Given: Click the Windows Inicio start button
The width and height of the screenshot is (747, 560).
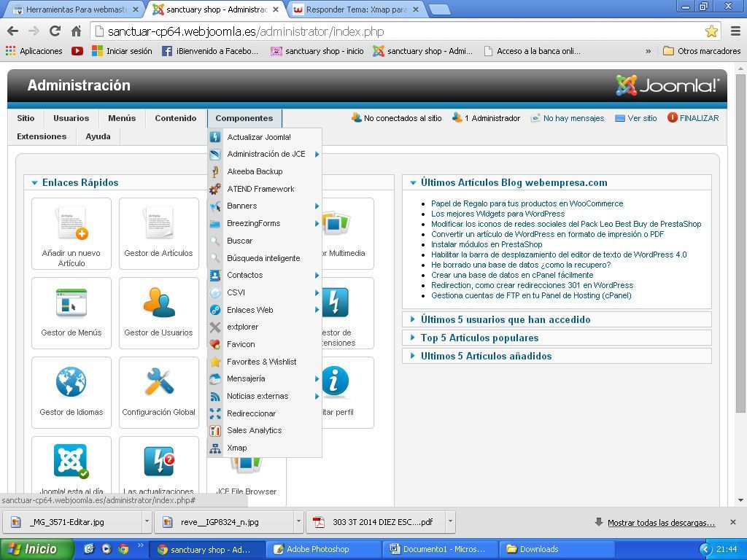Looking at the screenshot, I should click(36, 549).
